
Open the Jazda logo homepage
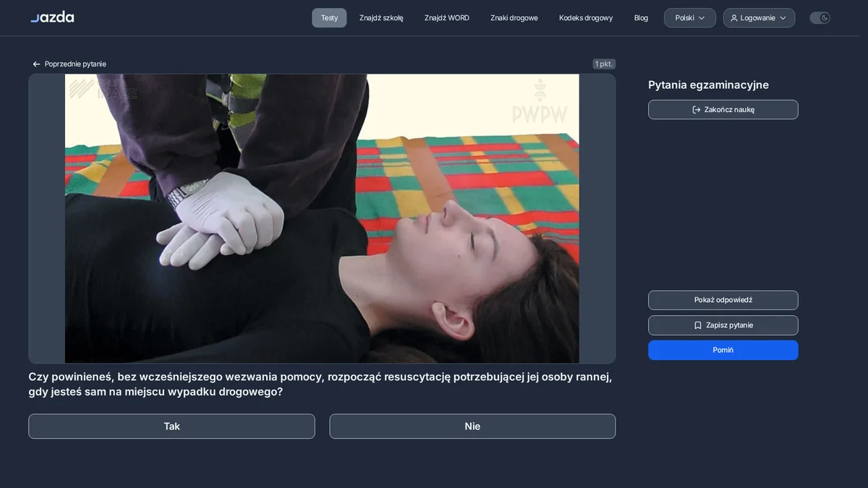tap(52, 17)
